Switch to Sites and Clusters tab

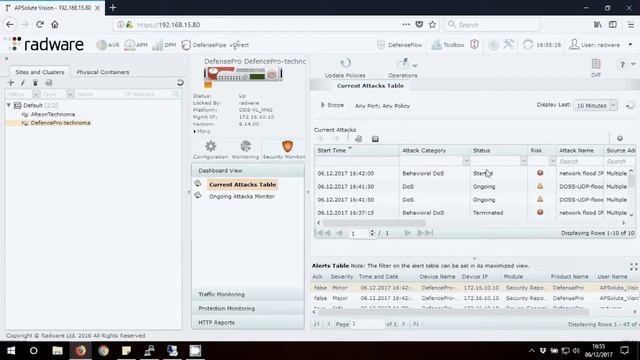tap(40, 72)
